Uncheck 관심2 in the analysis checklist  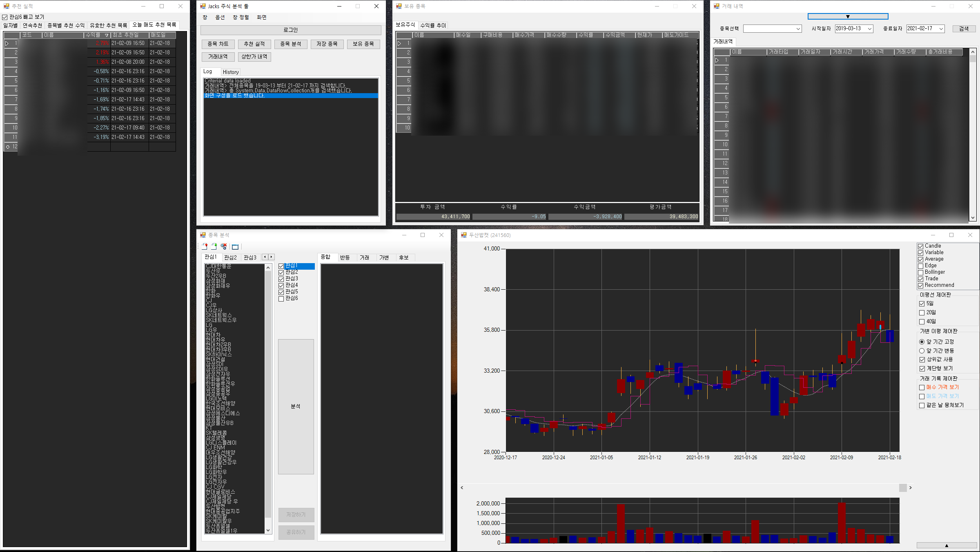click(281, 273)
